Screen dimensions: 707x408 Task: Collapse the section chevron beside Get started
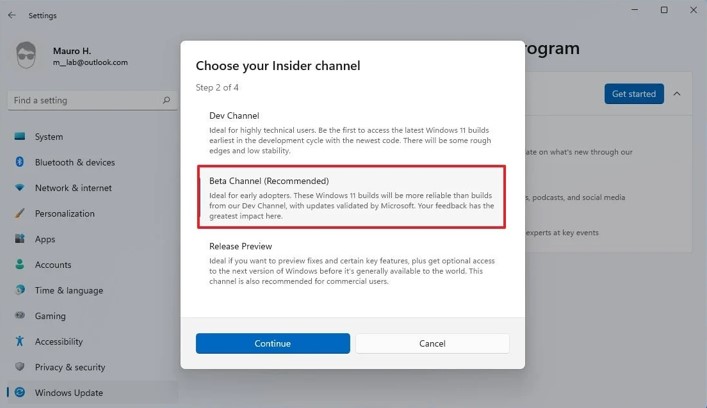[x=677, y=94]
